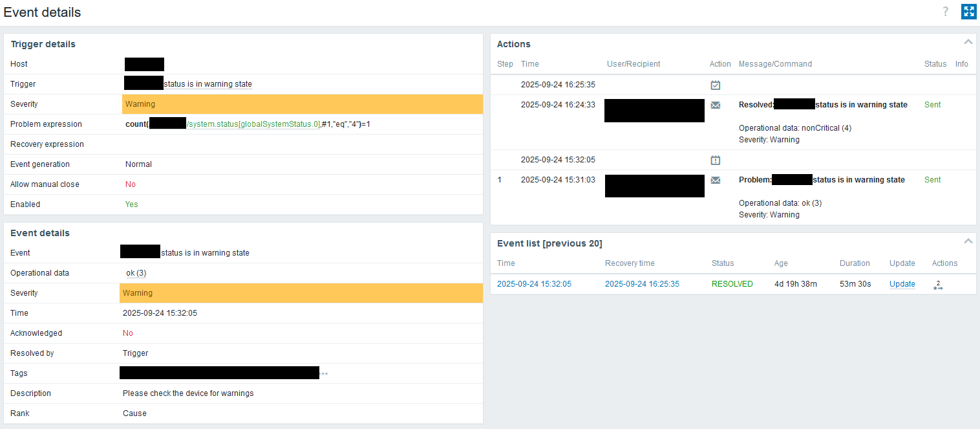Screen dimensions: 980x429
Task: Collapse the Event list section
Action: coord(968,241)
